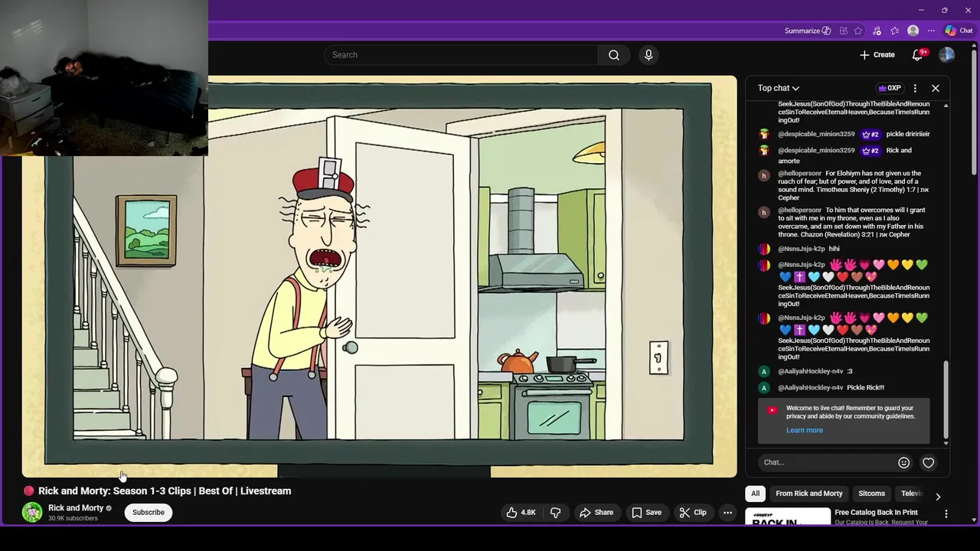Click in the YouTube Search field
Screen dimensions: 980x551
pos(461,55)
